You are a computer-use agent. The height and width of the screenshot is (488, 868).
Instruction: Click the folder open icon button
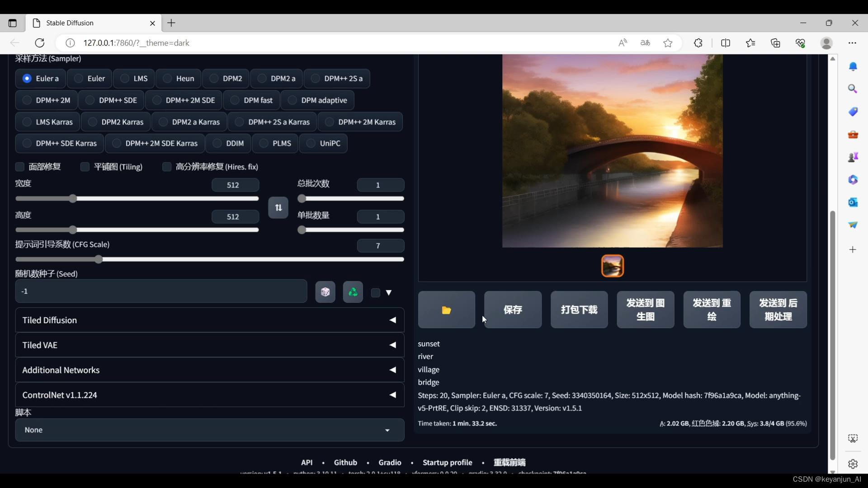(447, 309)
